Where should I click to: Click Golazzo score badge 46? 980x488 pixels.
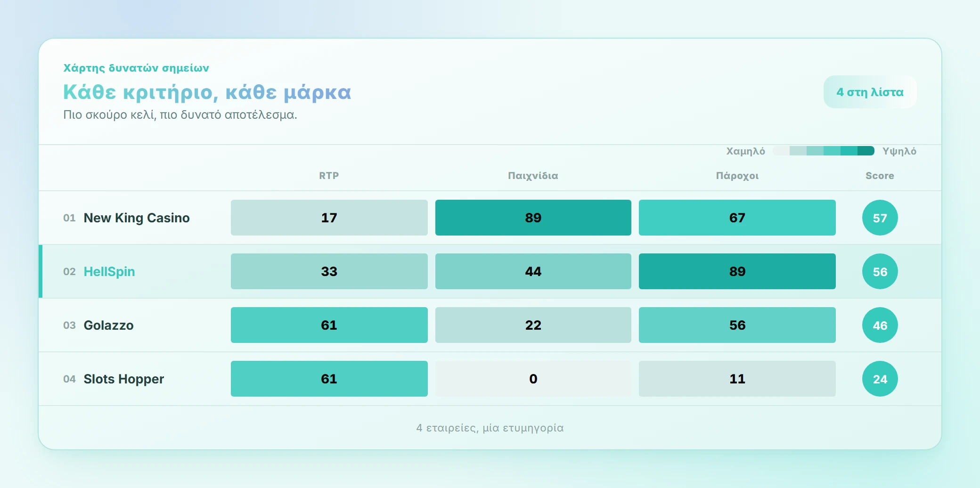tap(880, 325)
